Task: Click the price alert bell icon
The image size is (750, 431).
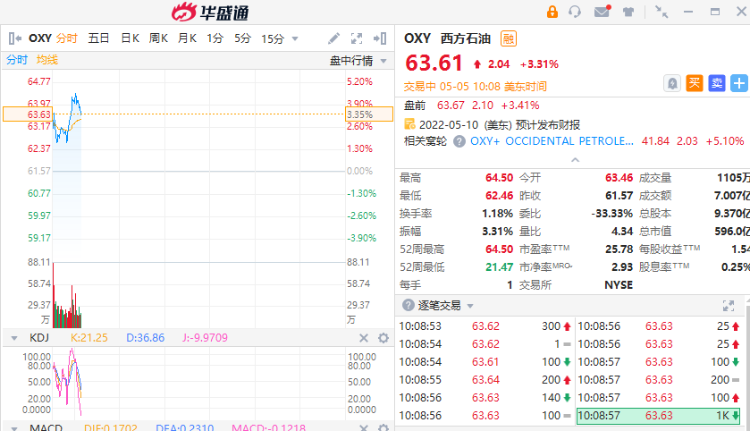Action: (x=673, y=83)
